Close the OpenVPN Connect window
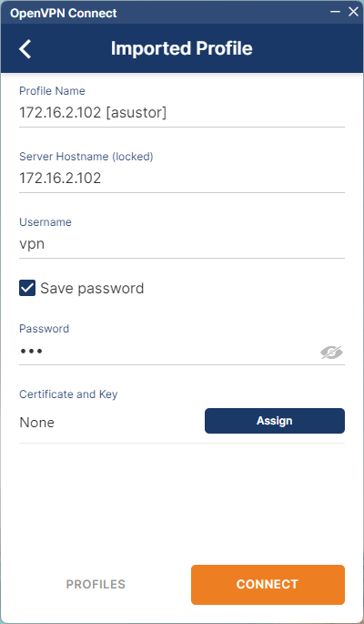Viewport: 364px width, 624px height. [x=353, y=12]
